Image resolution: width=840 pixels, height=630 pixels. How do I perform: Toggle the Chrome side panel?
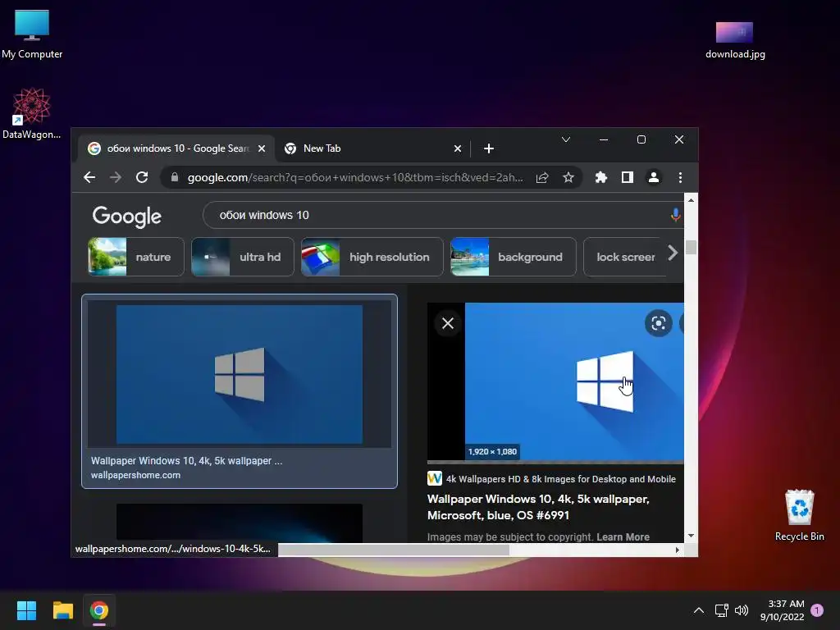[x=628, y=177]
